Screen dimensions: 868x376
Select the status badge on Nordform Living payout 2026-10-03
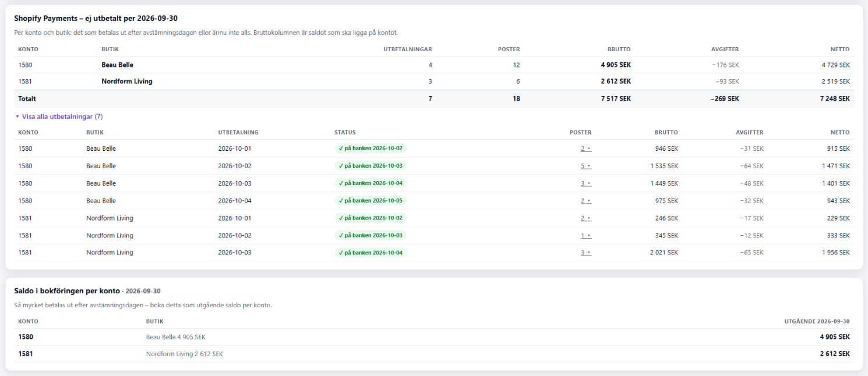tap(371, 253)
